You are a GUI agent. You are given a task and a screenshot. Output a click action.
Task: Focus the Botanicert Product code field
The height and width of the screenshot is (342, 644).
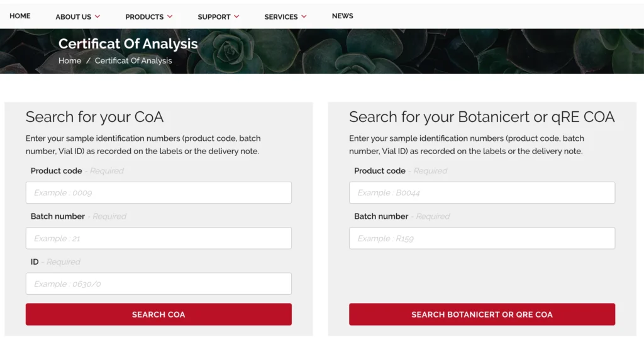point(482,193)
